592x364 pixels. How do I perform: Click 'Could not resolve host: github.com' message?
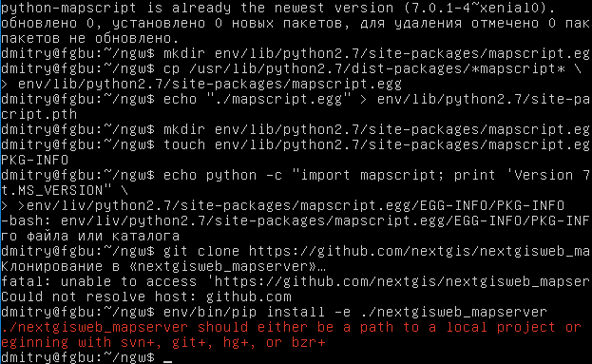pyautogui.click(x=146, y=297)
